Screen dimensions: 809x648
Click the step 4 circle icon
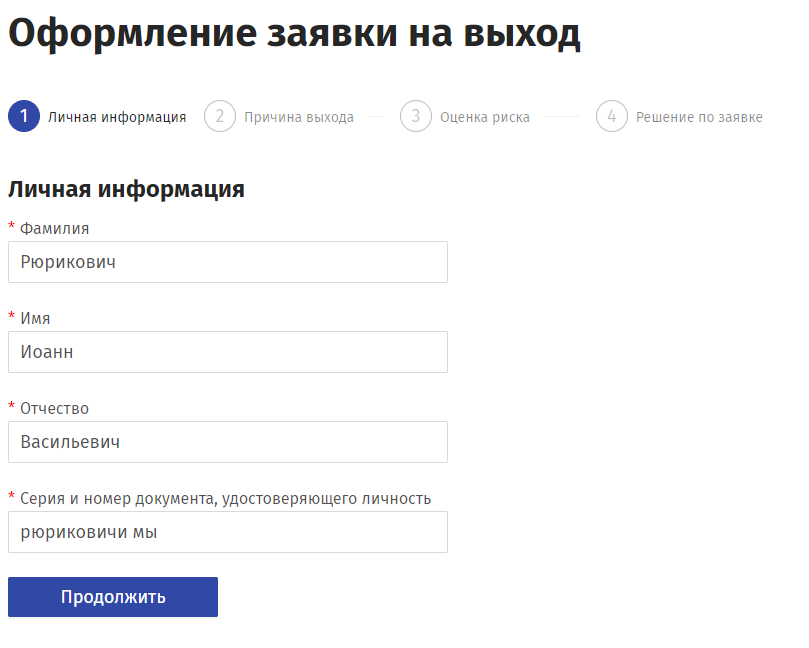(x=612, y=116)
